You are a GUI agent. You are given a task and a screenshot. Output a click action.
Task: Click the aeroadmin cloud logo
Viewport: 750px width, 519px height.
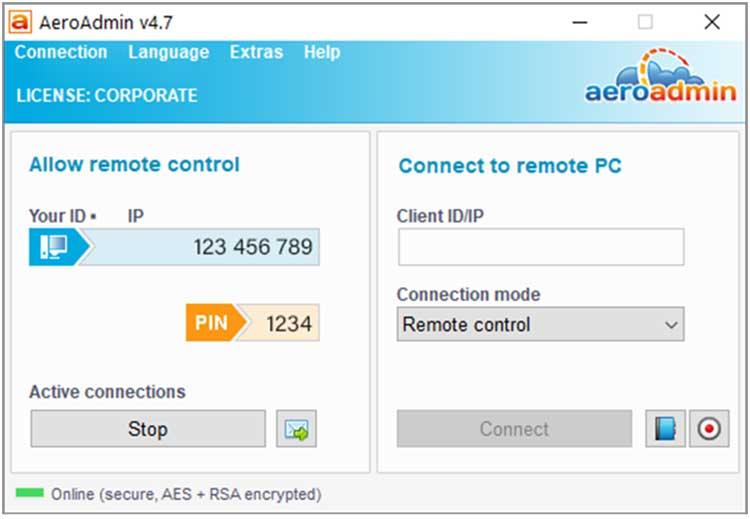660,77
